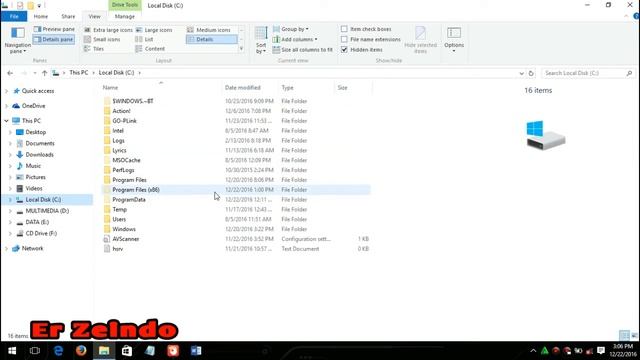Image resolution: width=640 pixels, height=360 pixels.
Task: Select Downloads in navigation pane
Action: tap(39, 155)
